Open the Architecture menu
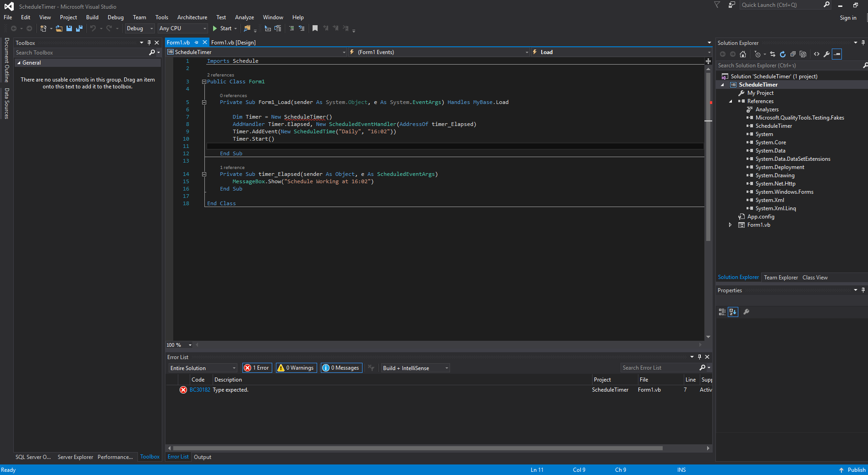The image size is (868, 475). tap(192, 17)
